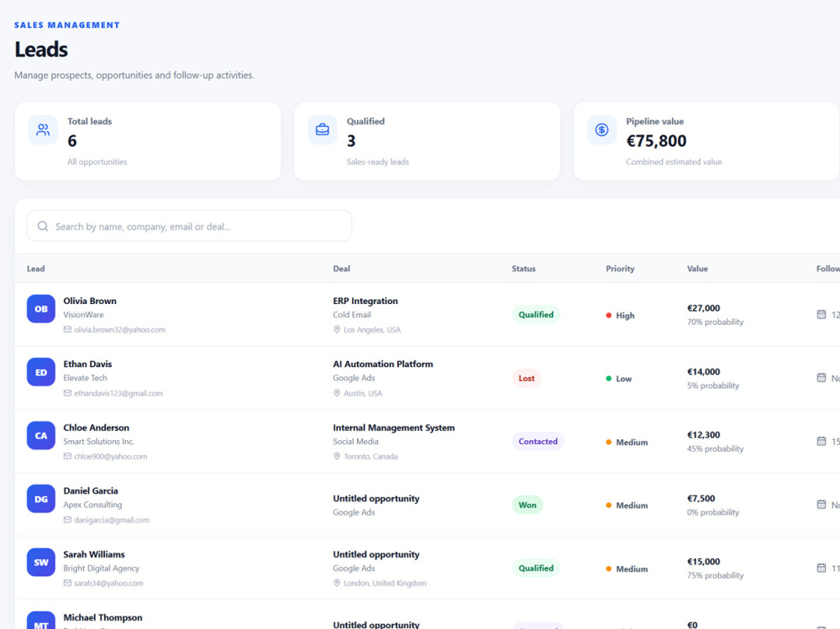Focus the lead search input field
The height and width of the screenshot is (629, 840).
[x=189, y=226]
